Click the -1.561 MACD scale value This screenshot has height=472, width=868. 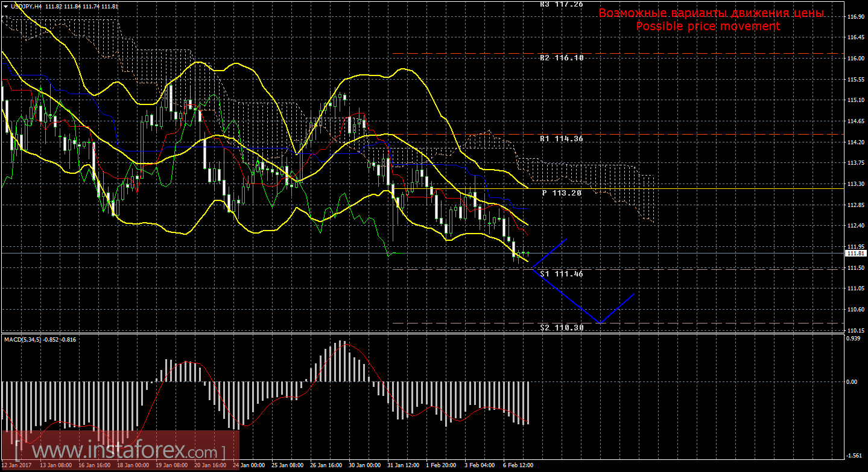(854, 456)
